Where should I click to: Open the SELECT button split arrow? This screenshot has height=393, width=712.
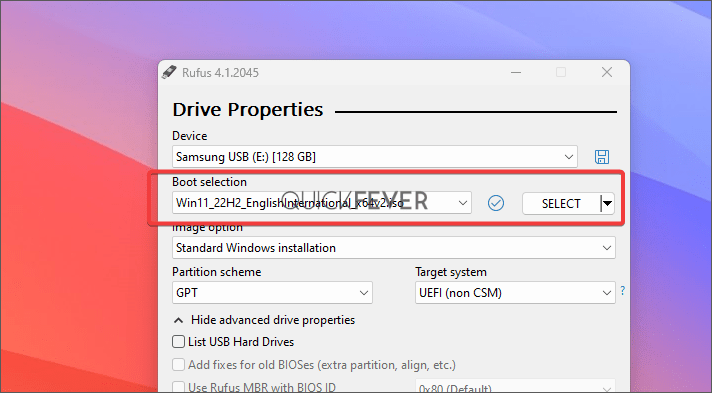(x=607, y=204)
